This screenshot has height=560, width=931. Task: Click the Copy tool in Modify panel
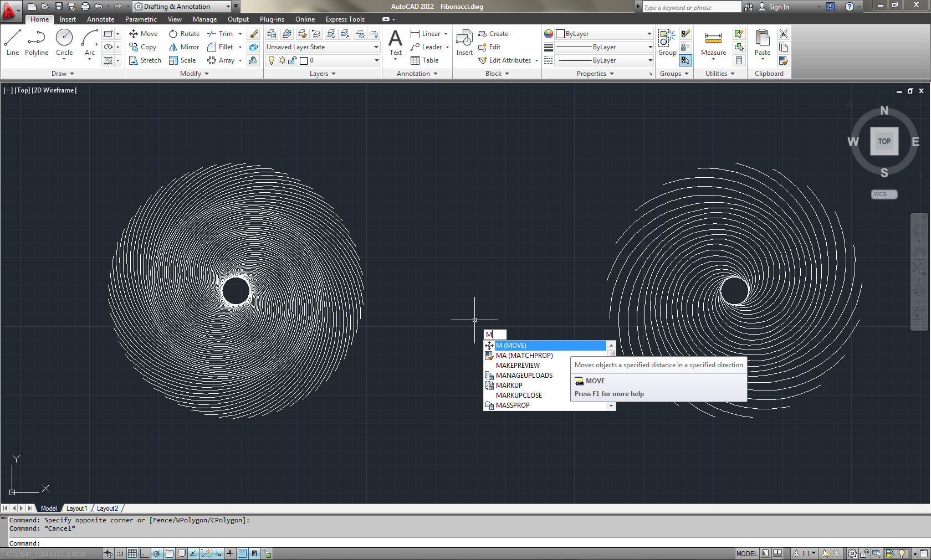coord(143,47)
